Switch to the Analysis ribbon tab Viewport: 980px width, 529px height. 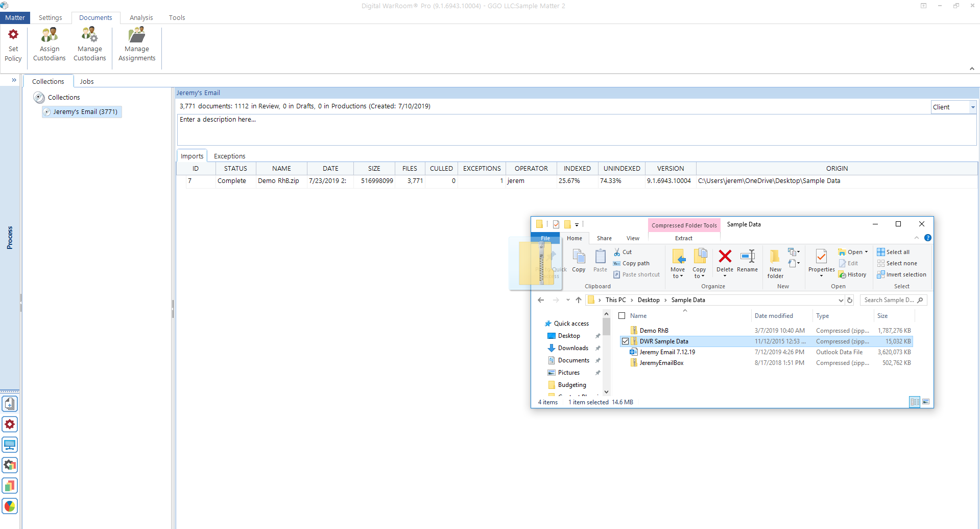coord(141,17)
